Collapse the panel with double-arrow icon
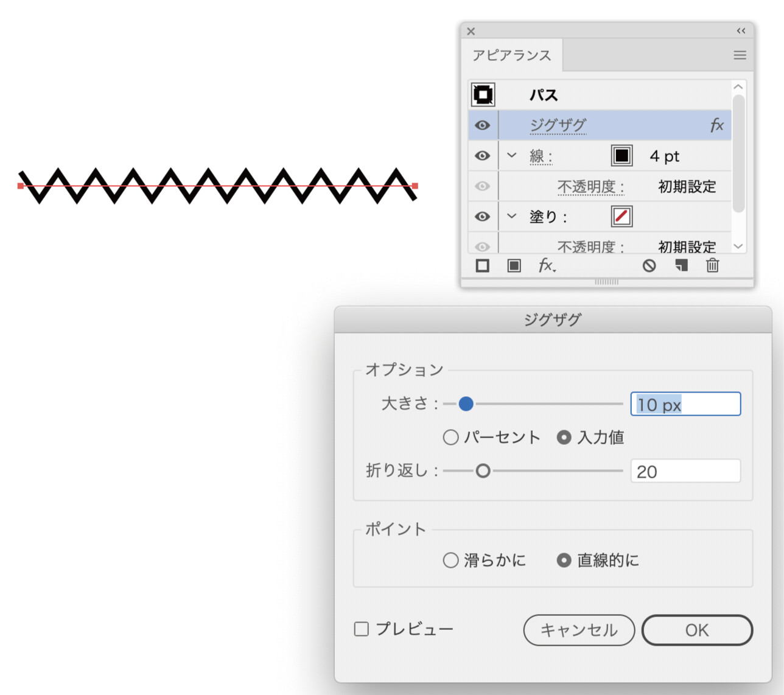 pos(741,31)
